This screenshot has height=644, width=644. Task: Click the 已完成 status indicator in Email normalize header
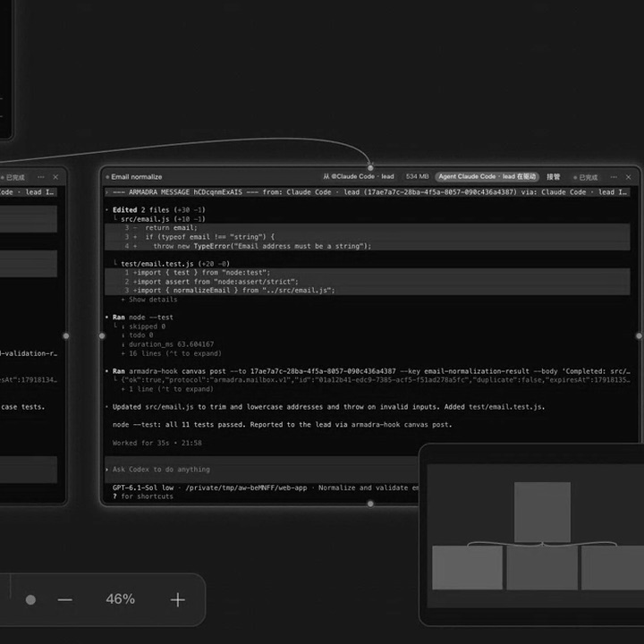coord(586,177)
